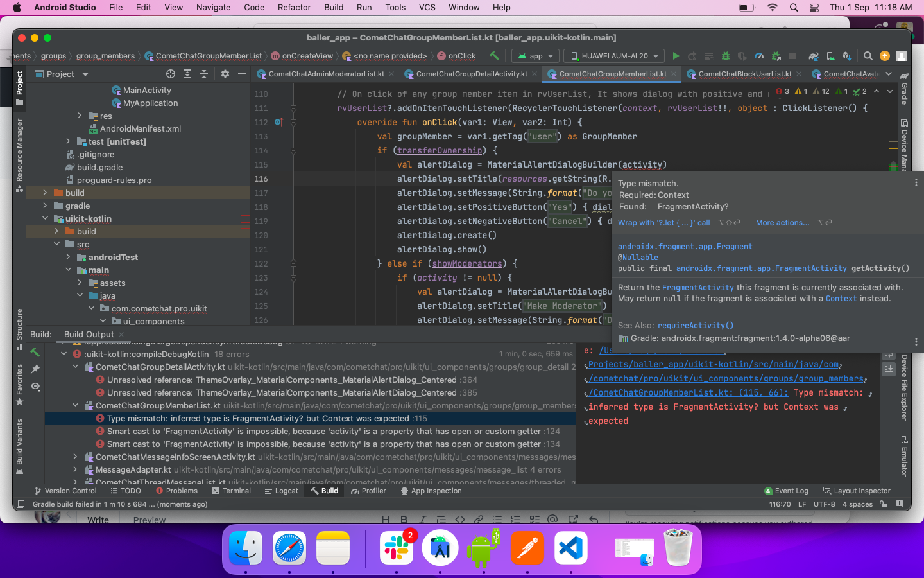Open Device Manager icon in main toolbar
Viewport: 924px width, 578px height.
tap(830, 56)
